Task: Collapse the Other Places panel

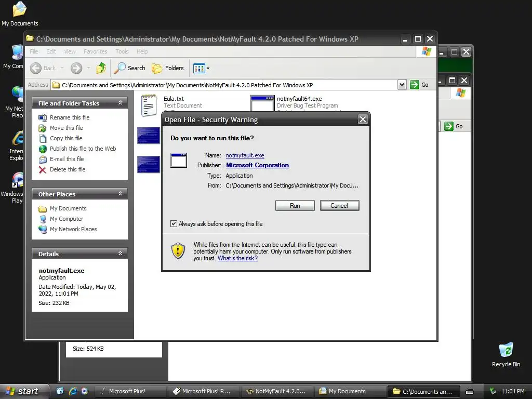Action: [120, 194]
